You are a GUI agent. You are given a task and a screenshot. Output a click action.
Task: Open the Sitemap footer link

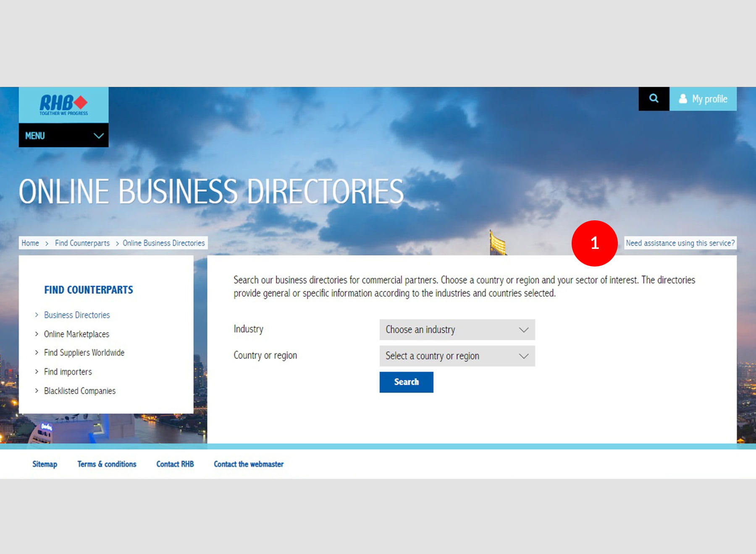[45, 464]
